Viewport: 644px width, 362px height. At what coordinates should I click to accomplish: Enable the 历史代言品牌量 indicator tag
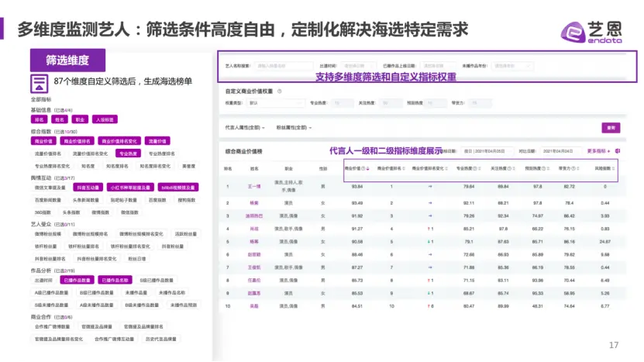pyautogui.click(x=161, y=339)
